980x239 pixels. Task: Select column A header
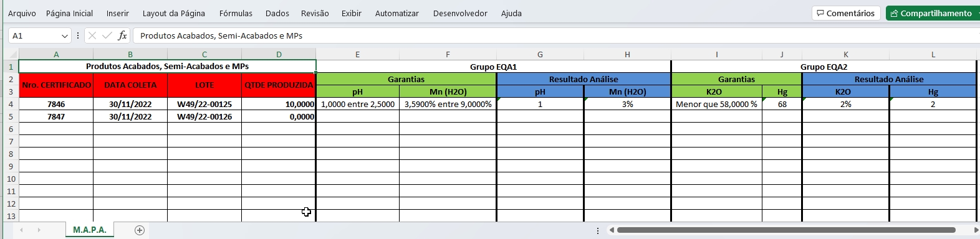tap(56, 54)
